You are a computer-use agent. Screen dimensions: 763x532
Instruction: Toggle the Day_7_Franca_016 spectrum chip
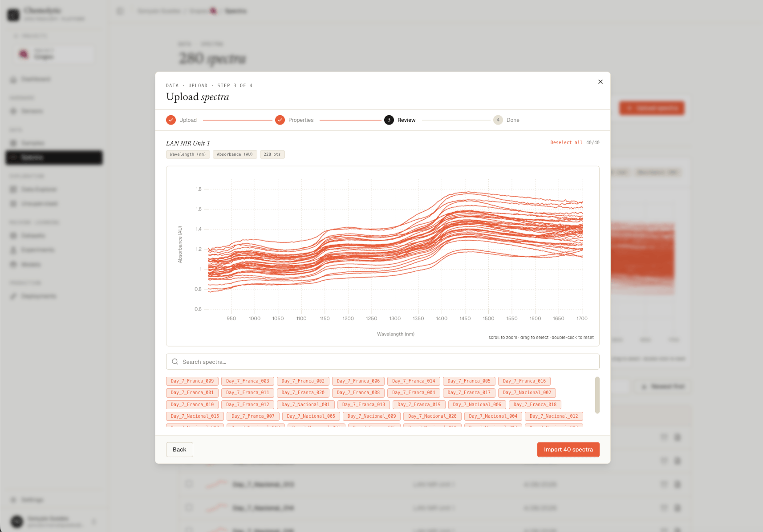coord(524,381)
